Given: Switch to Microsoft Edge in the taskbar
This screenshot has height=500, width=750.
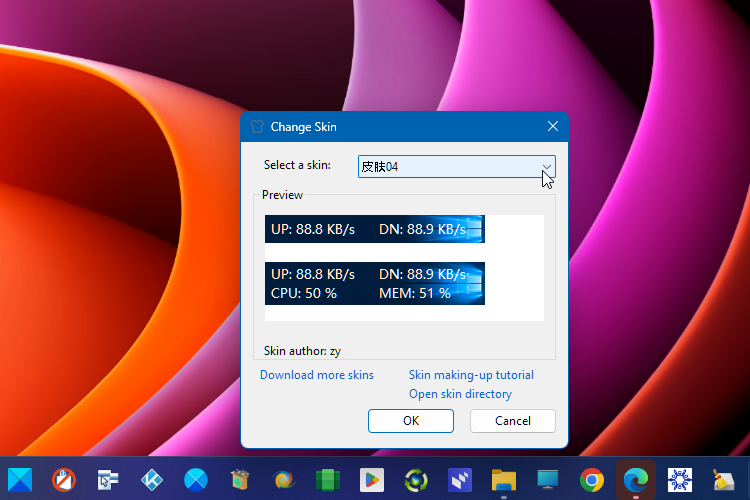Looking at the screenshot, I should tap(636, 479).
